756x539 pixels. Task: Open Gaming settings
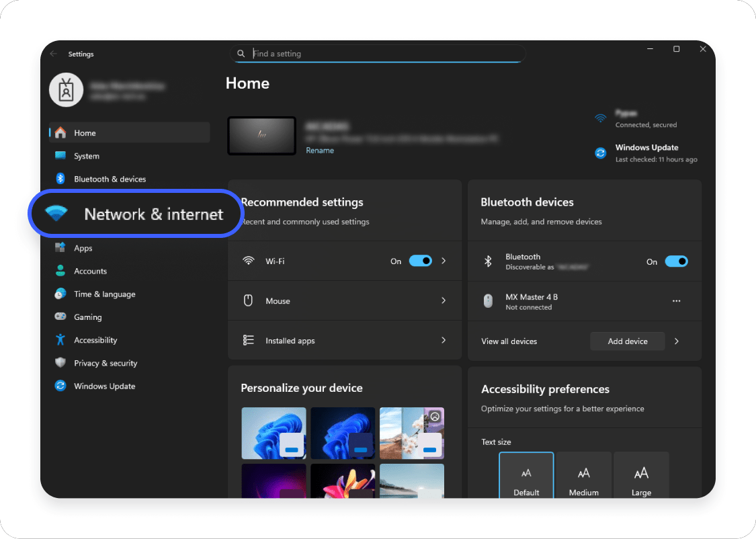click(130, 317)
